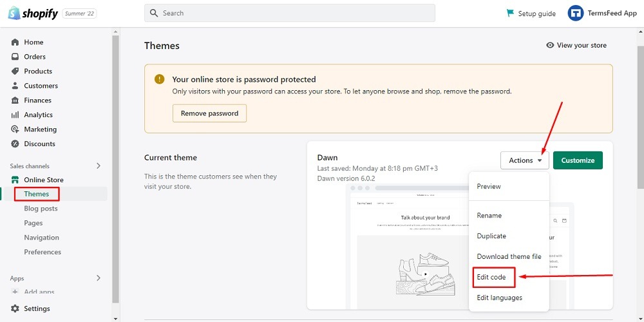
Task: Expand the Sales channels section
Action: coord(98,166)
